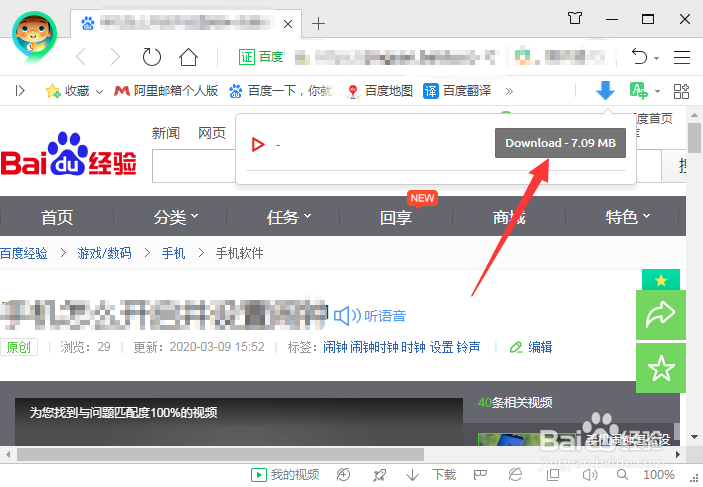Open the 回享 navigation tab

tap(396, 217)
